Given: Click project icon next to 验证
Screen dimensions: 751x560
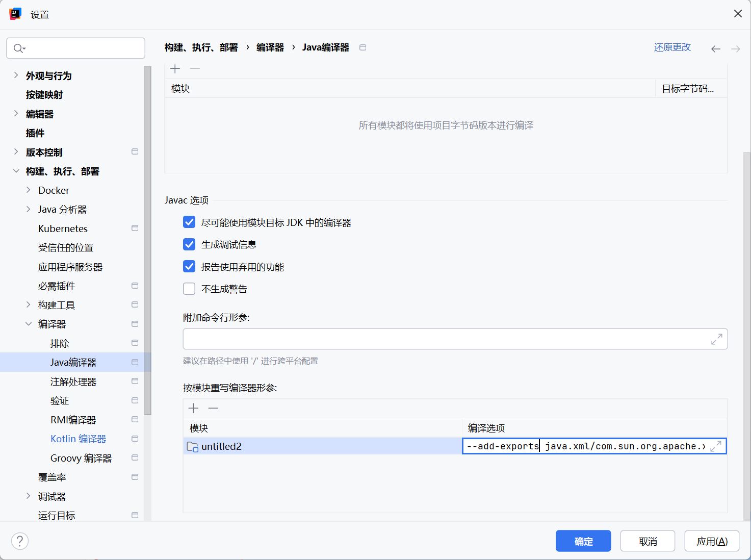Looking at the screenshot, I should point(135,400).
